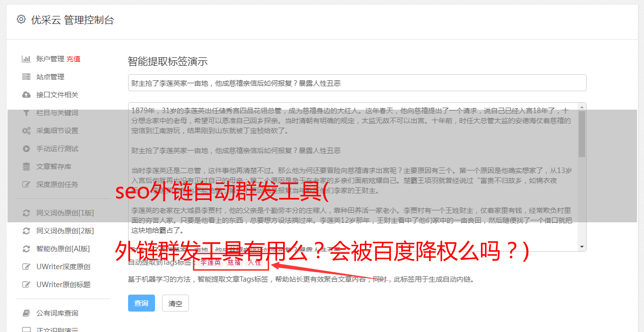Select UWriter原创标题 in sidebar
Viewport: 644px width, 332px height.
tap(63, 285)
